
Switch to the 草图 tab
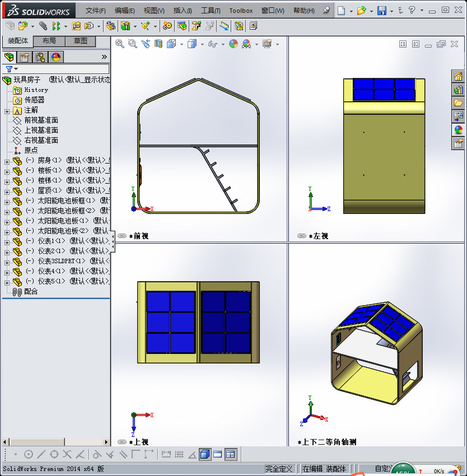click(81, 41)
